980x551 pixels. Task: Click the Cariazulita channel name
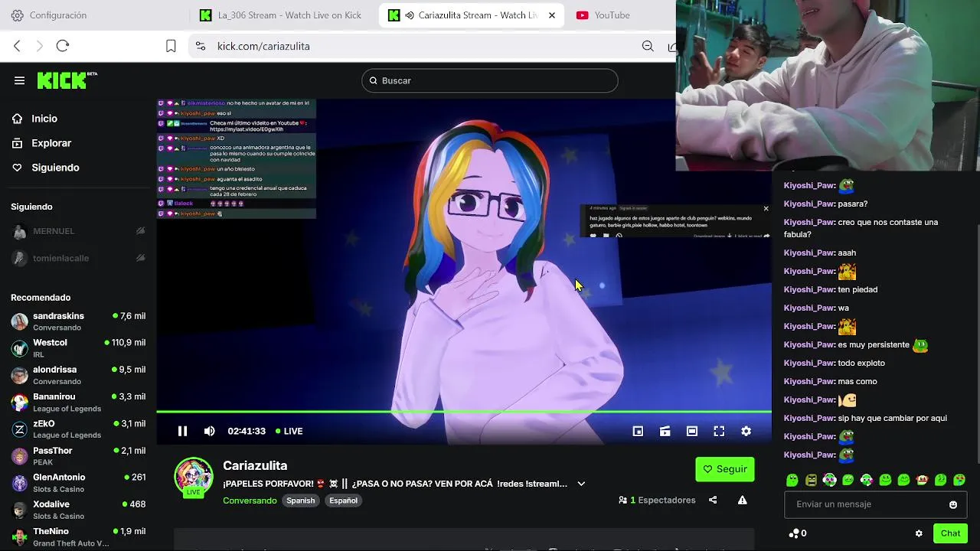click(x=255, y=465)
